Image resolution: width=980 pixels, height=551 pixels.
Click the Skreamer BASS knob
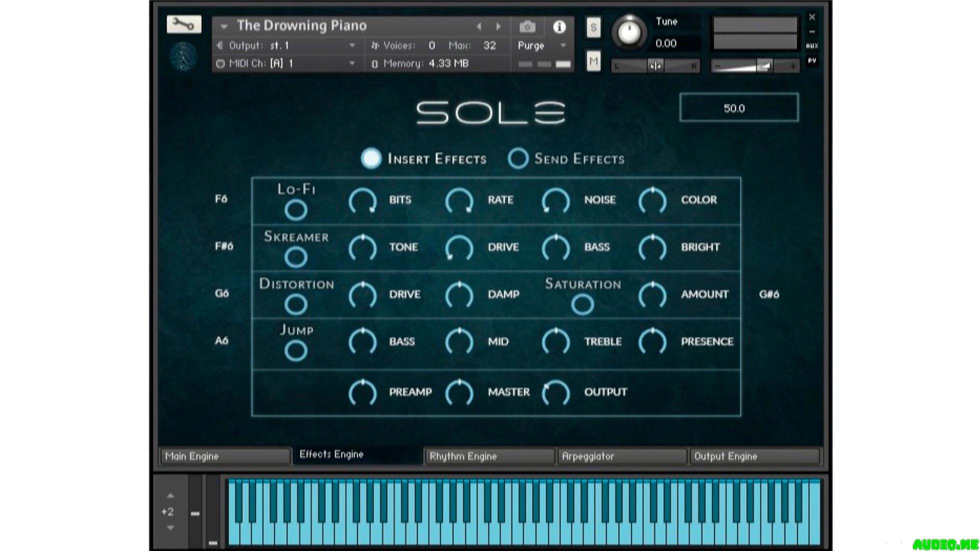[x=555, y=247]
